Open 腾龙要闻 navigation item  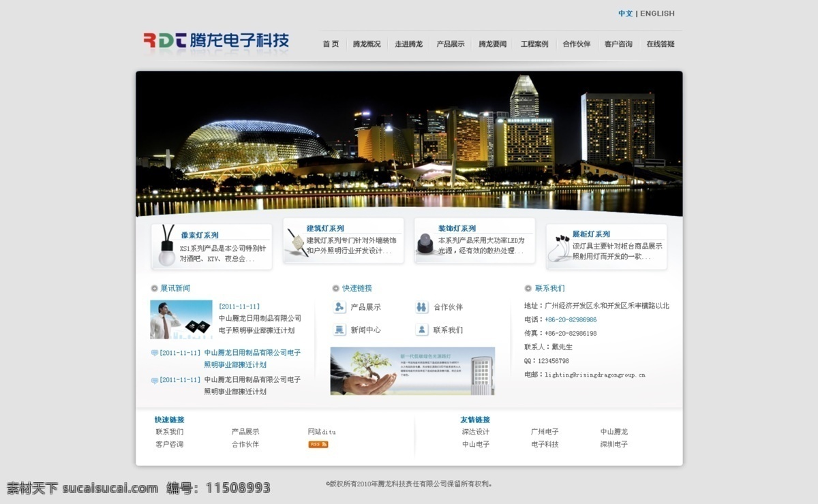coord(493,44)
